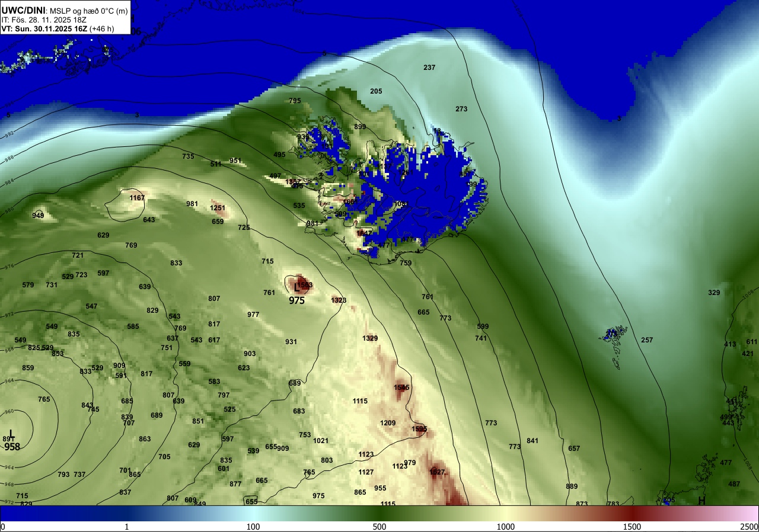Click the 889 height value
Viewport: 759px width, 532px height.
point(572,486)
